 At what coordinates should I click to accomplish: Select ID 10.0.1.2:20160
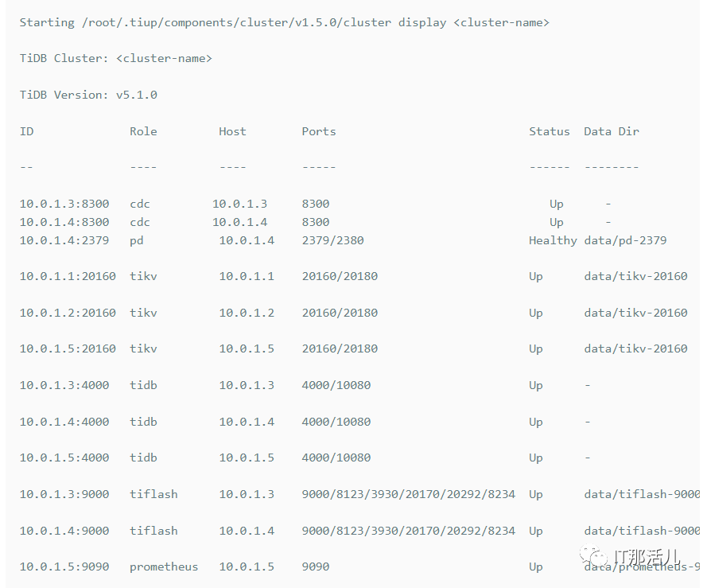pos(68,313)
